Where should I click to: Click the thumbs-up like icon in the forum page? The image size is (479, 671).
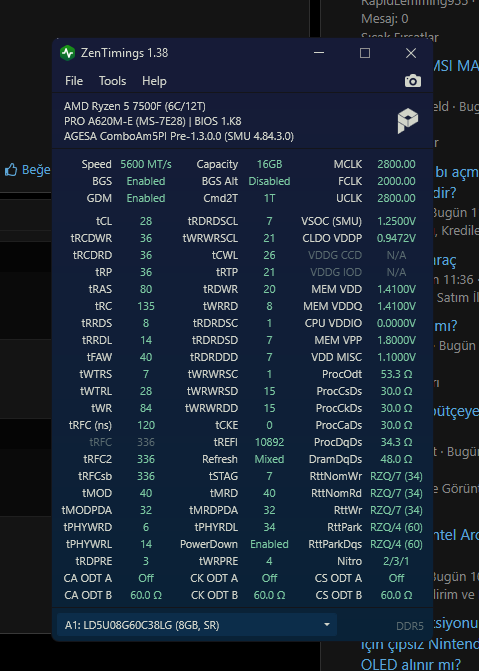point(11,170)
